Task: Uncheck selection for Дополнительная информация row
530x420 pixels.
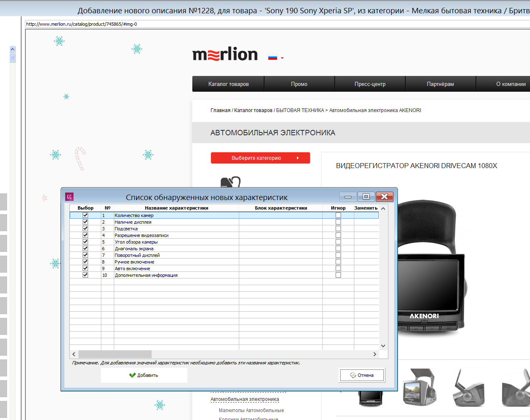Action: click(x=85, y=275)
